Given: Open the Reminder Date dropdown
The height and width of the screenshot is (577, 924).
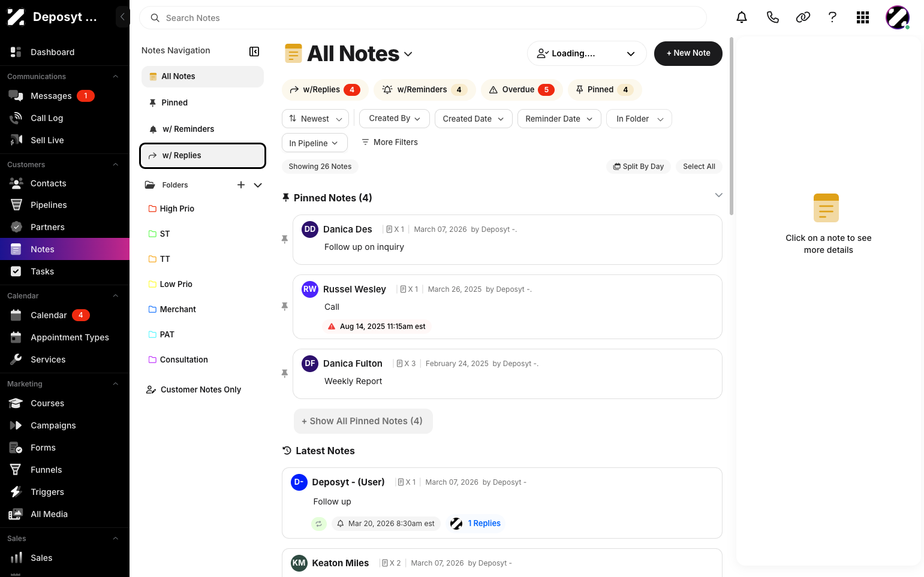Looking at the screenshot, I should [x=559, y=119].
